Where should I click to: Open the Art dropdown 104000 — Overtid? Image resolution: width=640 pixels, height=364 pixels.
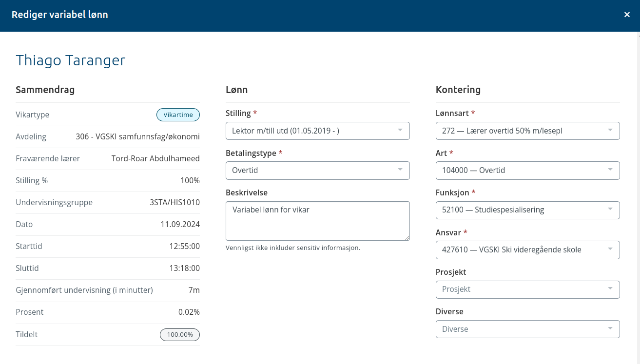coord(528,171)
